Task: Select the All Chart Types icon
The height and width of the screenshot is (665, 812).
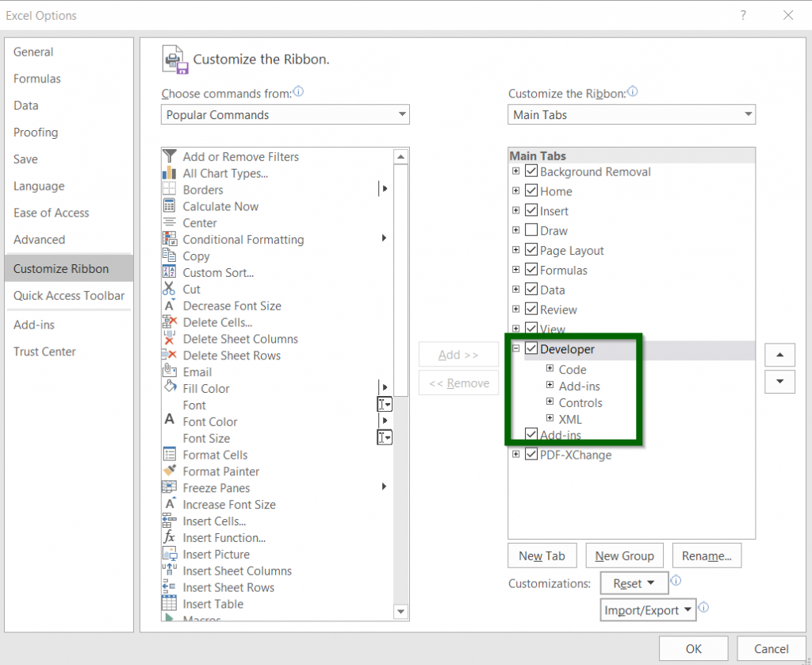Action: [169, 173]
